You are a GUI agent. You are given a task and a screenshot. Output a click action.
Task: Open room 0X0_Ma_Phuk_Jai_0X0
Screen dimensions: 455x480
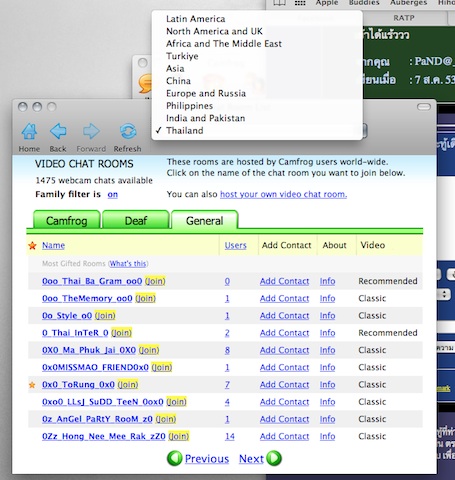89,350
